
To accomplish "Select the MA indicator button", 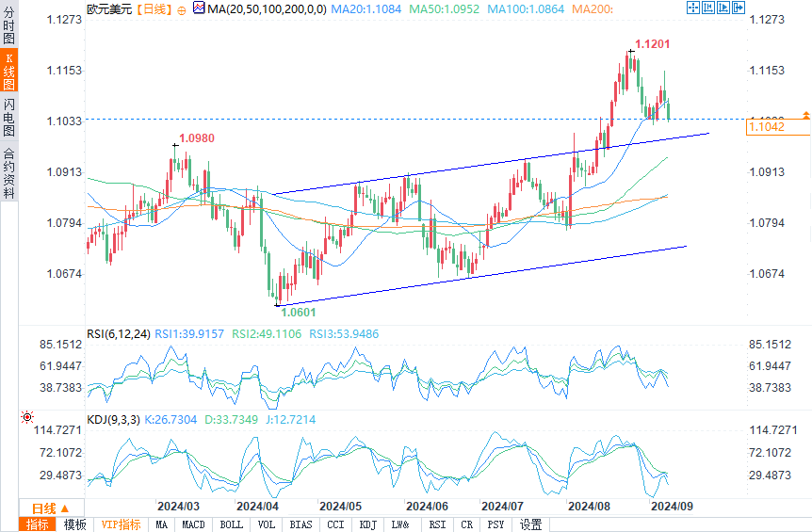I will pyautogui.click(x=162, y=524).
